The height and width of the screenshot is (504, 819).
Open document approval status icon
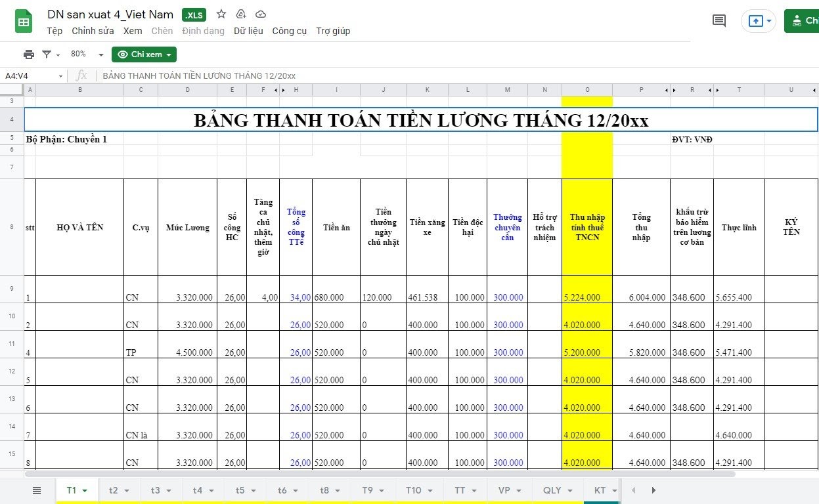[240, 14]
